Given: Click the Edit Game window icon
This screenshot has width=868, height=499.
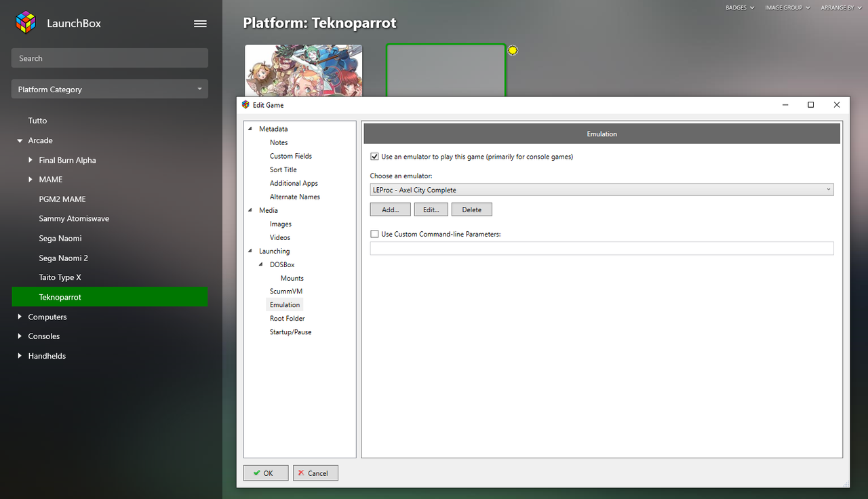Looking at the screenshot, I should coord(245,104).
